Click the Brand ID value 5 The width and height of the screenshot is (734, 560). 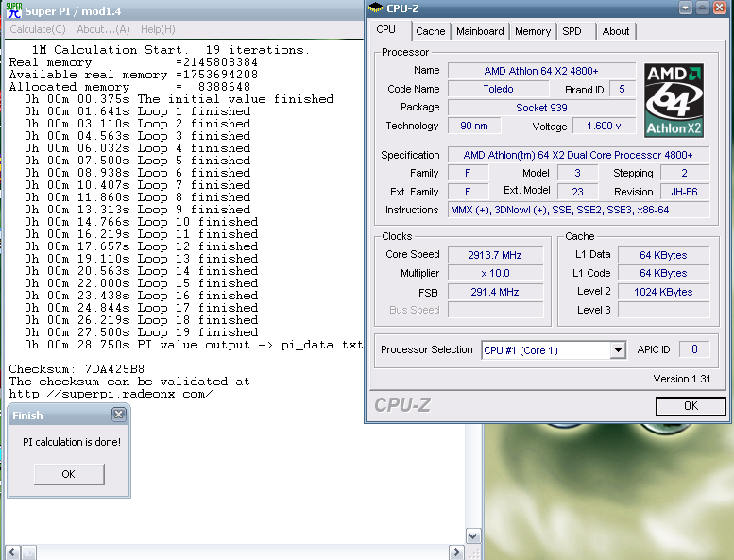(x=623, y=89)
